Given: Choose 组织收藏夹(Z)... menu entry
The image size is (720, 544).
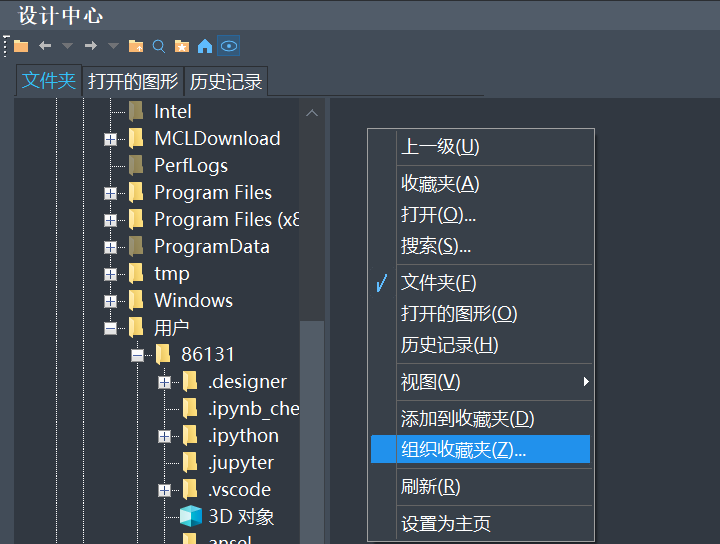Looking at the screenshot, I should 481,449.
